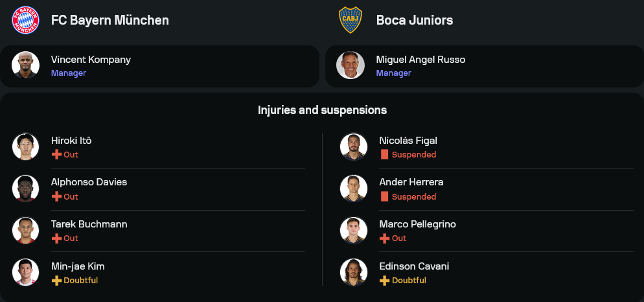Select Alphonso Davies' player avatar
The width and height of the screenshot is (644, 302).
point(26,189)
